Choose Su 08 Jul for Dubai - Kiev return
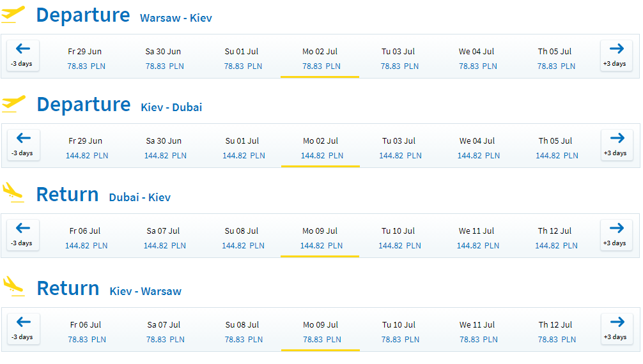This screenshot has height=364, width=643. [x=242, y=238]
